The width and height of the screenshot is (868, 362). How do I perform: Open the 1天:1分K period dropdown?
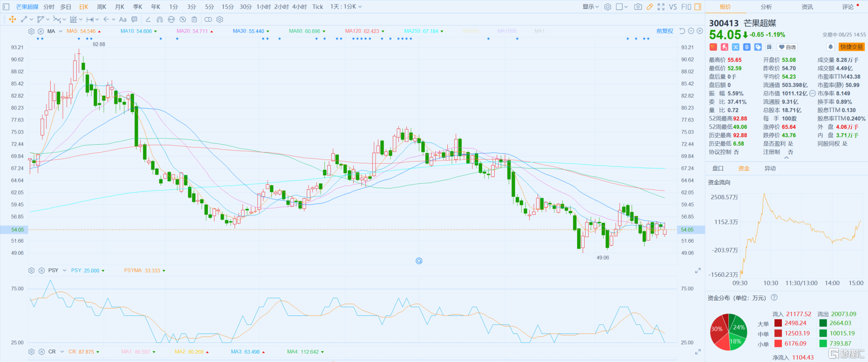(x=346, y=7)
